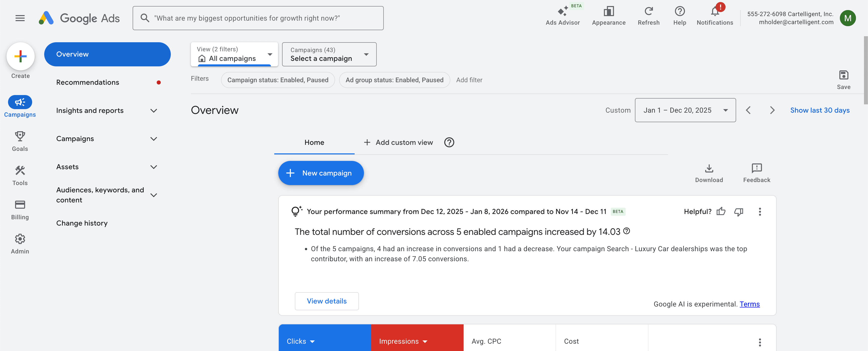Mark the performance summary as helpful
Screen dimensions: 868x351
721,211
